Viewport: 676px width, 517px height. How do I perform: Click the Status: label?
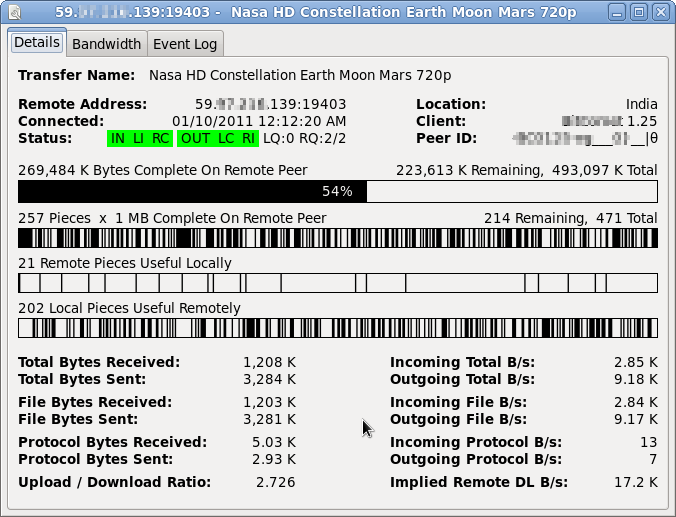tap(45, 138)
